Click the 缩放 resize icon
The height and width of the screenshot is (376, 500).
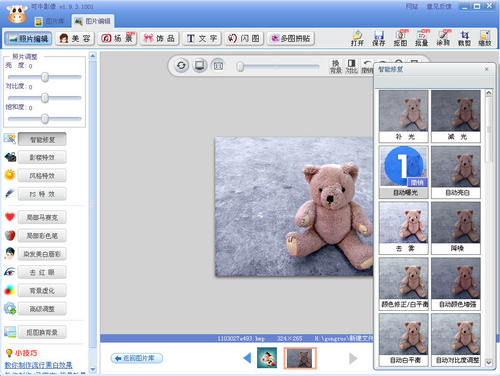click(485, 38)
